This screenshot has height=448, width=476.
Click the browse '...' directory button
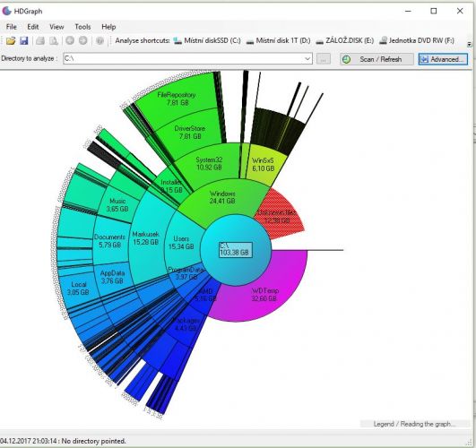coord(324,59)
